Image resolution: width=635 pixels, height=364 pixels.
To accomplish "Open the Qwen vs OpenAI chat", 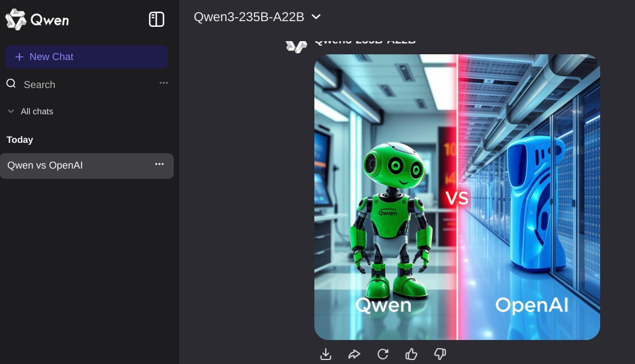I will (x=87, y=166).
